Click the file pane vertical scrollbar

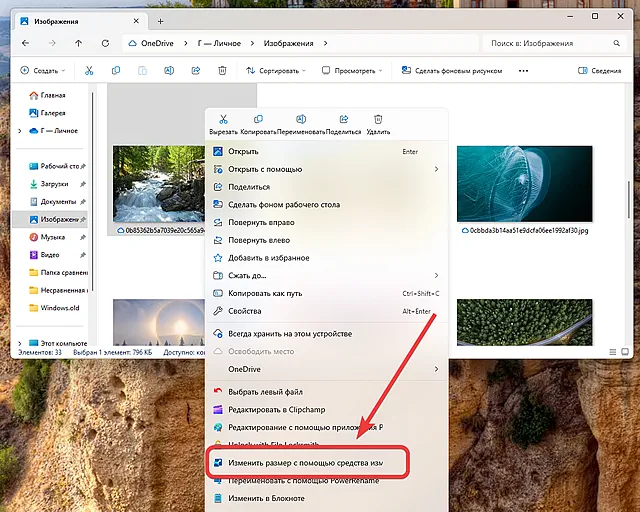coord(629,200)
